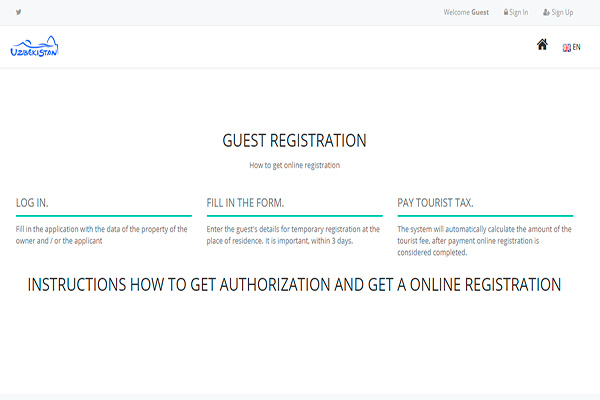This screenshot has width=600, height=400.
Task: Open the Sign In link
Action: click(x=519, y=12)
